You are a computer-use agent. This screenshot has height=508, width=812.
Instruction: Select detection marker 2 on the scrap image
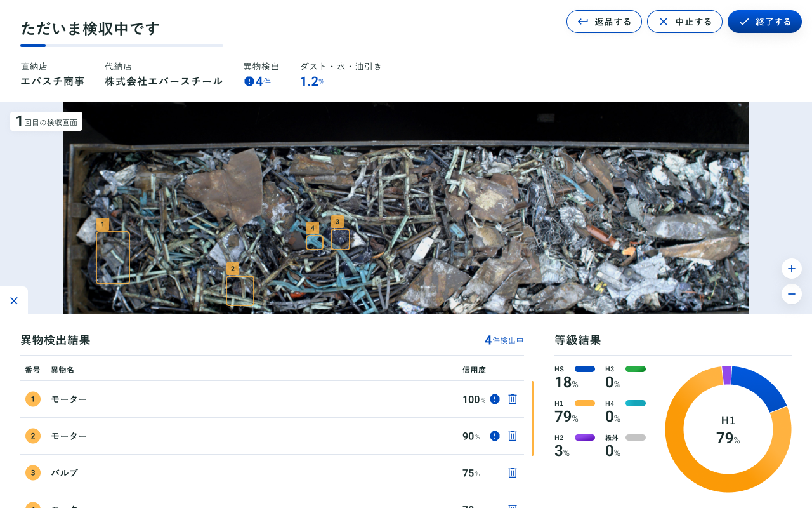pyautogui.click(x=233, y=269)
